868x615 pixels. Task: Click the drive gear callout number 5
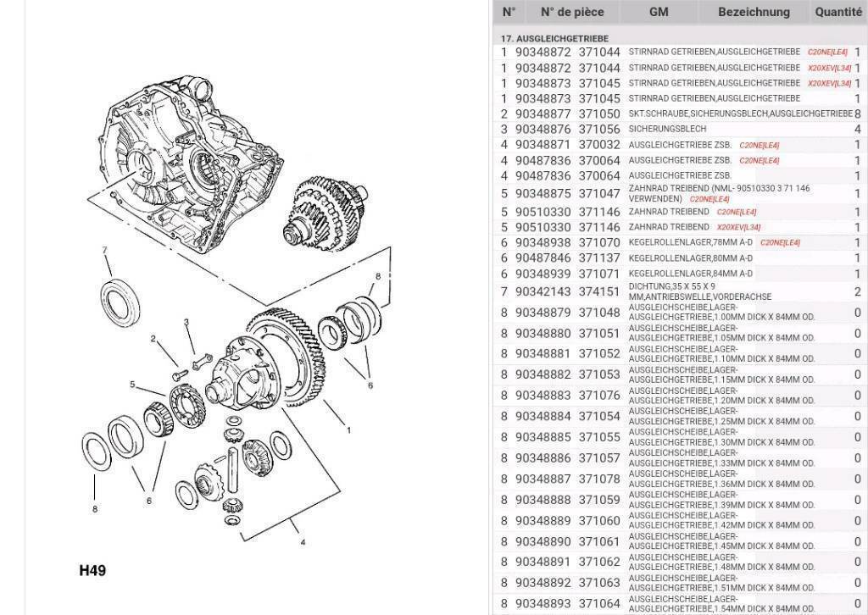pos(132,385)
